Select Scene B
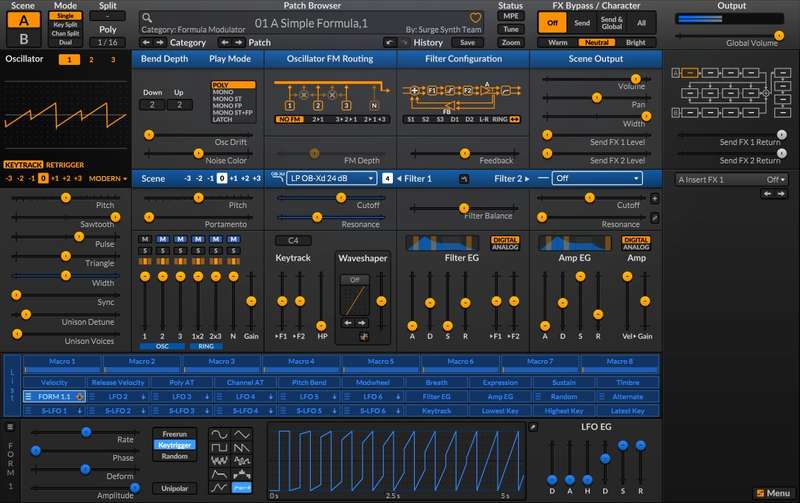 pyautogui.click(x=24, y=40)
